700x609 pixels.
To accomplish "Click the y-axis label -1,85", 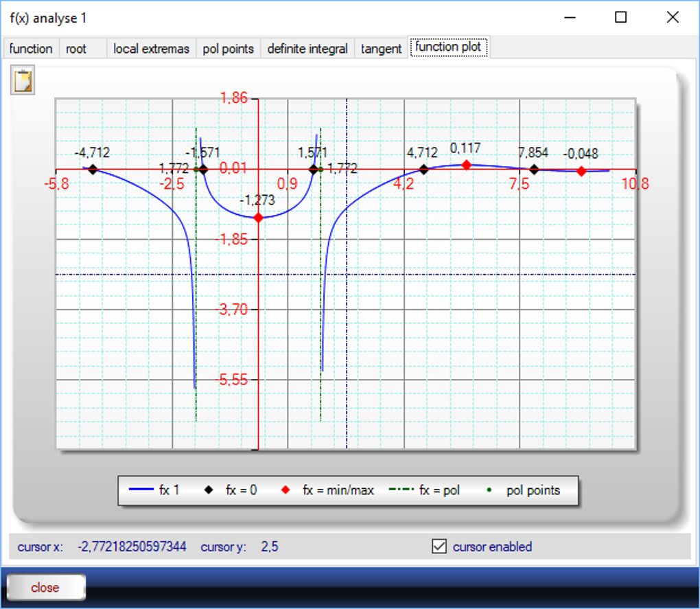I will [231, 240].
